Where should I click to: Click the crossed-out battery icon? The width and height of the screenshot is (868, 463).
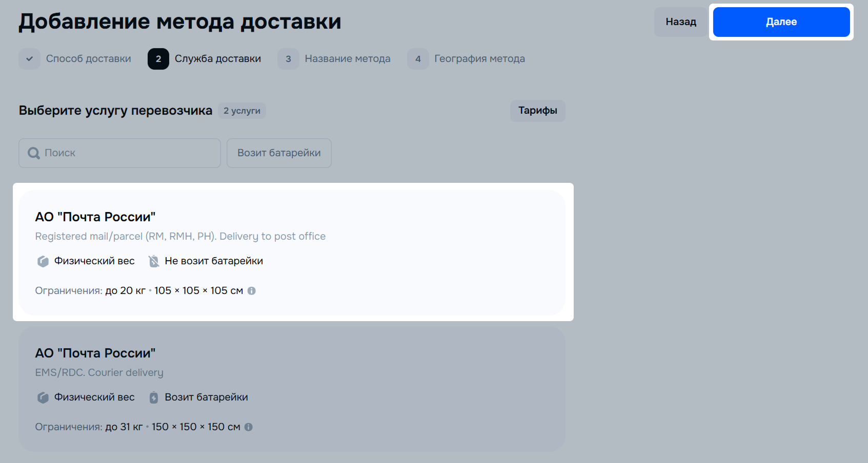[154, 261]
